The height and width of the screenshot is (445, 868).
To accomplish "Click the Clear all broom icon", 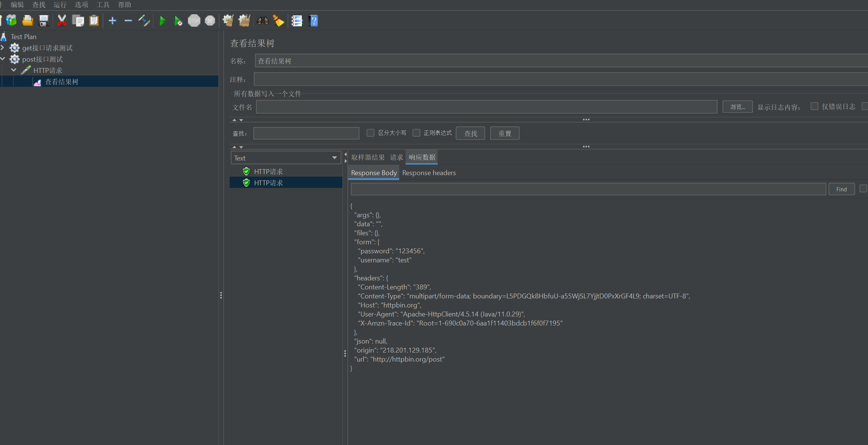I will tap(244, 21).
